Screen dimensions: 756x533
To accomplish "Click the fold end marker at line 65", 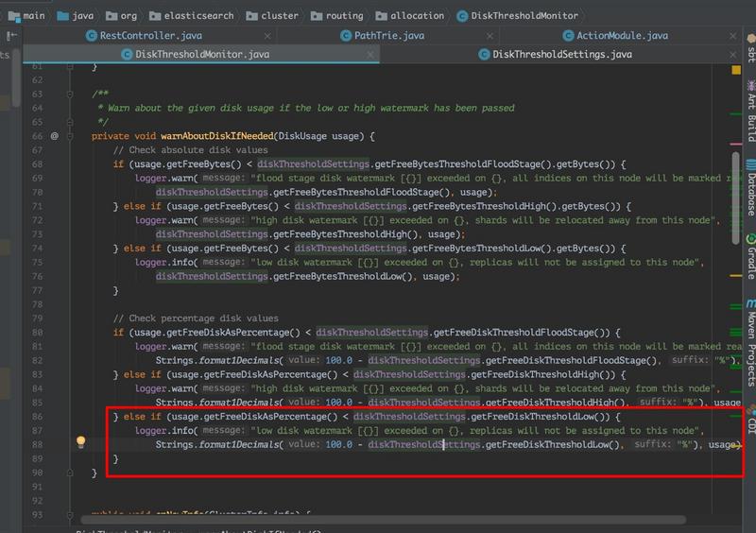I will (x=70, y=122).
